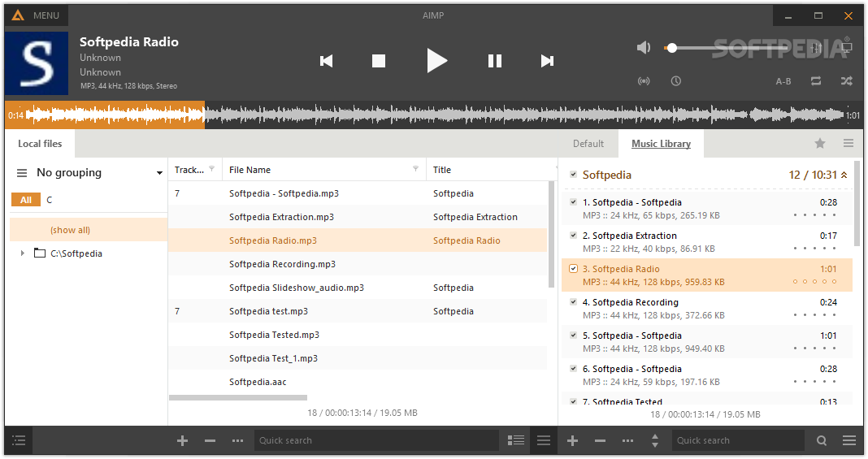
Task: Select the (show all) link
Action: click(x=71, y=230)
